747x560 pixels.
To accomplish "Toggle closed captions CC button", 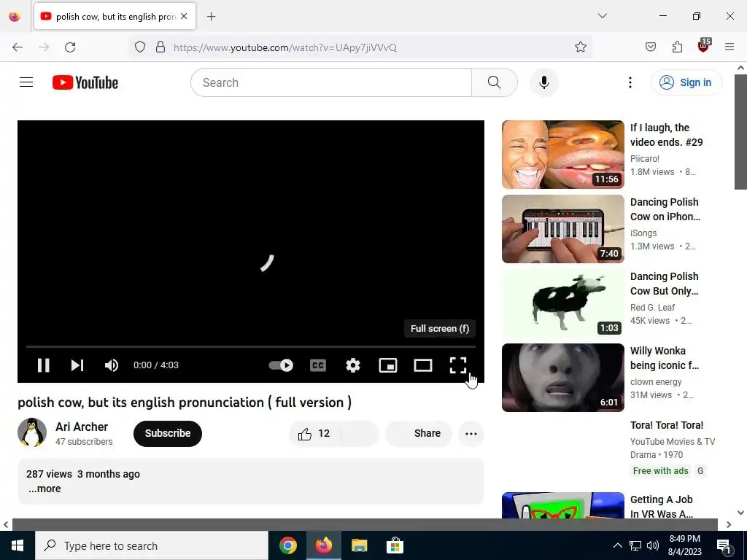I will click(x=318, y=365).
